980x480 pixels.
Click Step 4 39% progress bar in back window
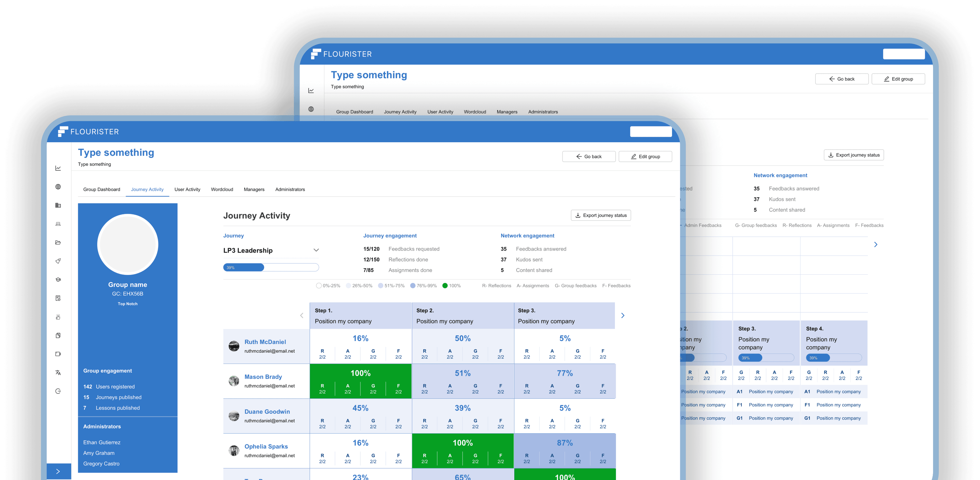point(834,358)
